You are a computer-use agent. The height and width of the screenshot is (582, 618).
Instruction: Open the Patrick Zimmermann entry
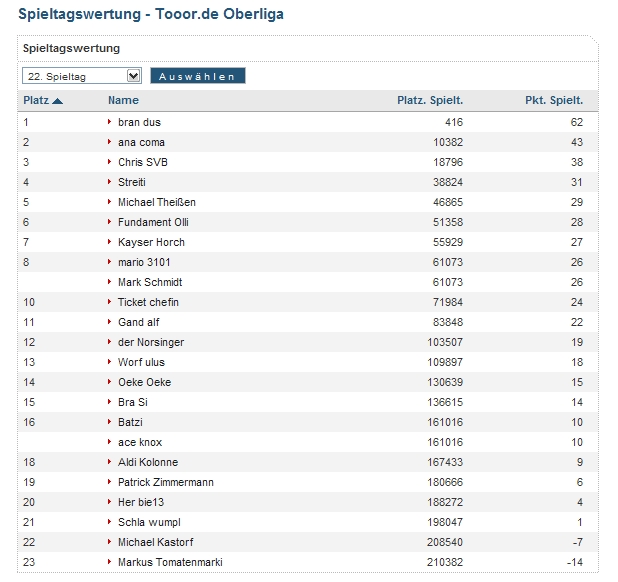click(x=166, y=482)
